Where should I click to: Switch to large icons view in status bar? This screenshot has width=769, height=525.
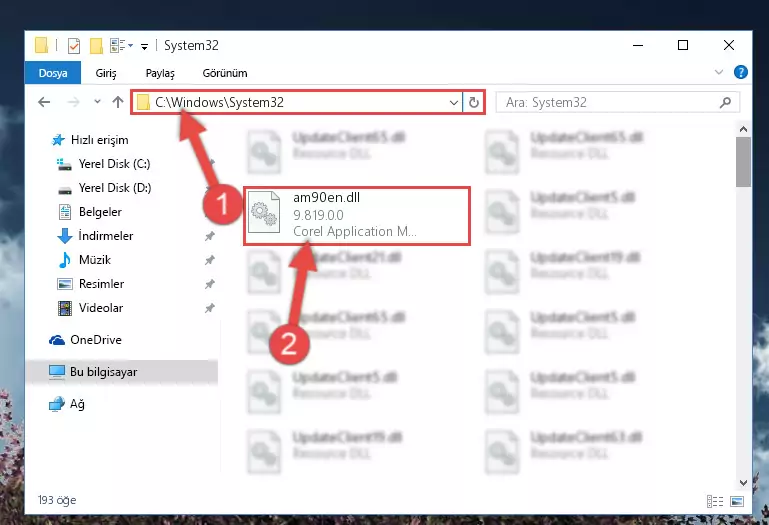point(737,501)
